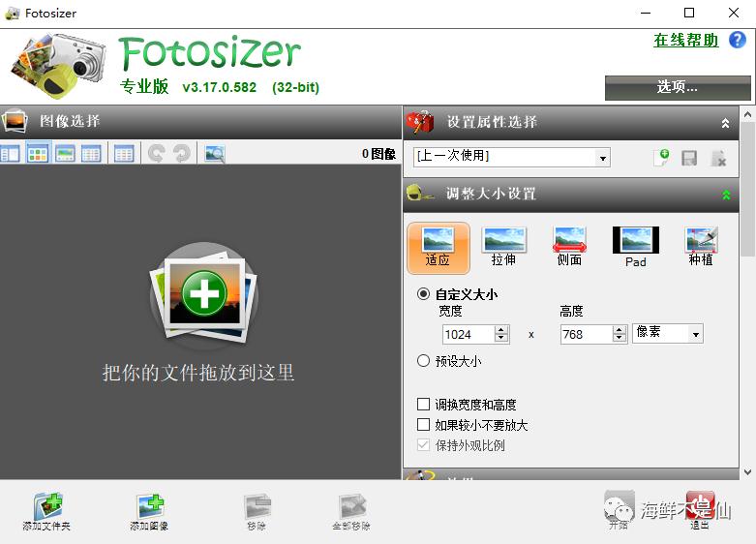
Task: Save the current settings profile
Action: (689, 158)
